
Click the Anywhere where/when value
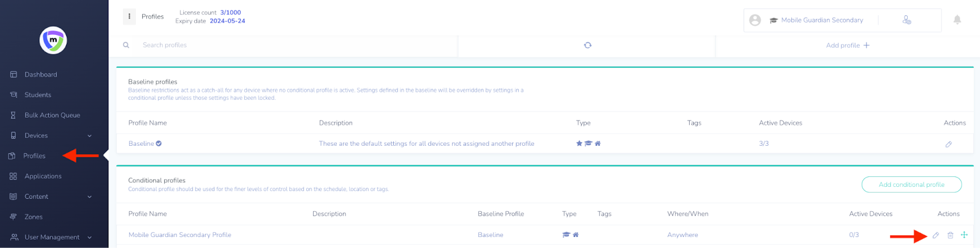682,235
